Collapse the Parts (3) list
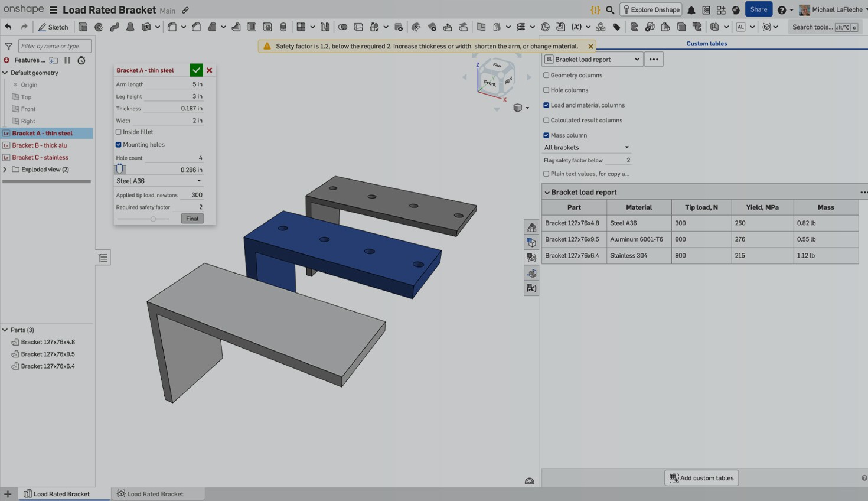 point(5,330)
